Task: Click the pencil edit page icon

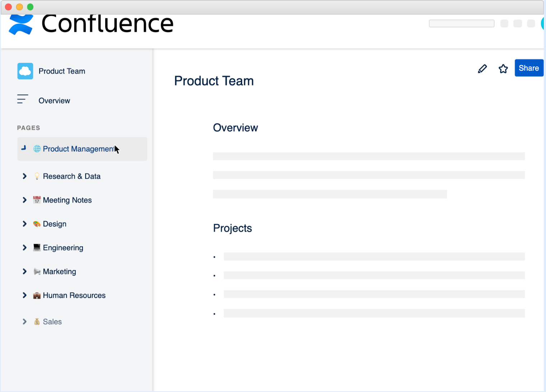Action: 482,69
